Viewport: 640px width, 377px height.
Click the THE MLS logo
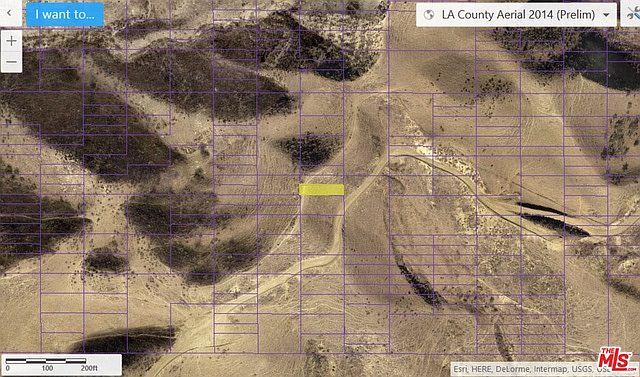(616, 359)
